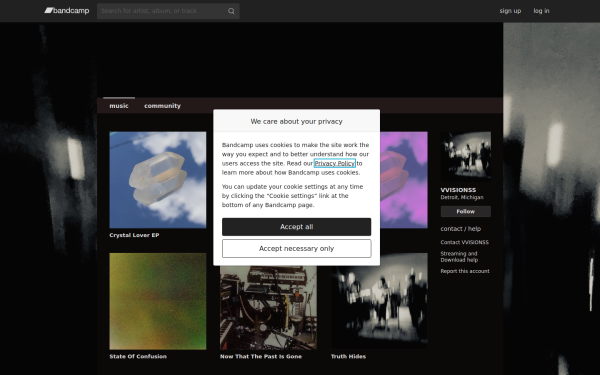This screenshot has height=375, width=600.
Task: Open the Crystal Lover EP album cover
Action: tap(158, 180)
